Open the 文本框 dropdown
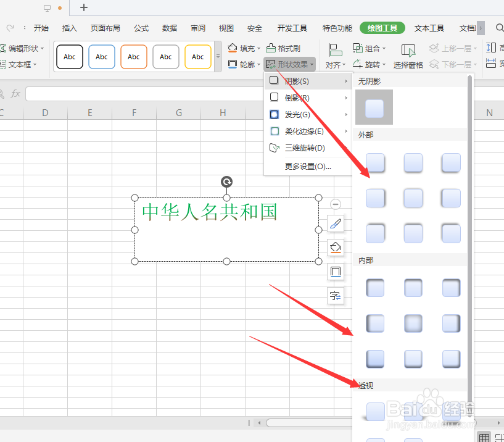 coord(19,64)
